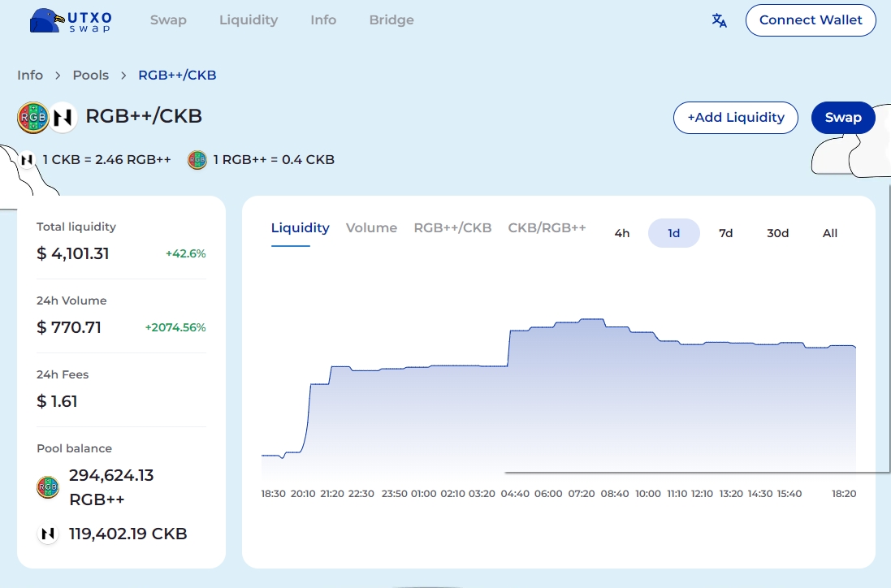Open the language translation icon

719,20
